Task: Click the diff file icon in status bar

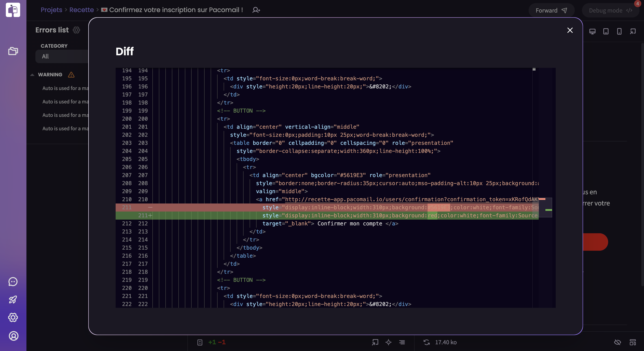Action: tap(200, 342)
